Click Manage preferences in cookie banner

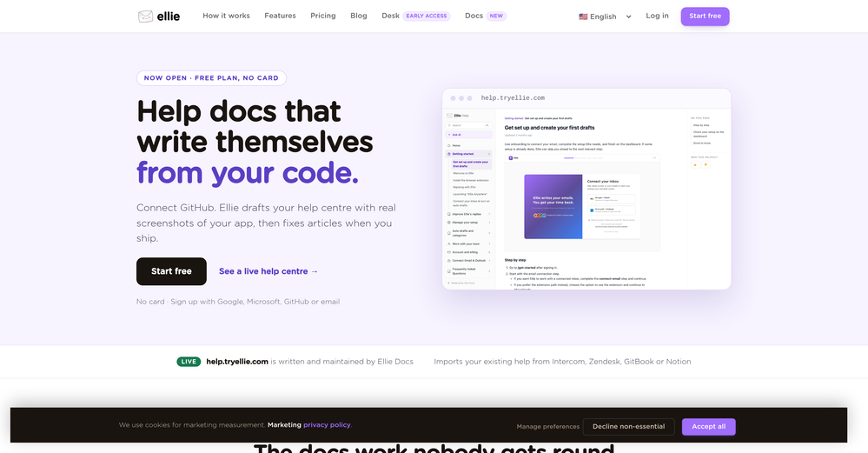coord(547,426)
